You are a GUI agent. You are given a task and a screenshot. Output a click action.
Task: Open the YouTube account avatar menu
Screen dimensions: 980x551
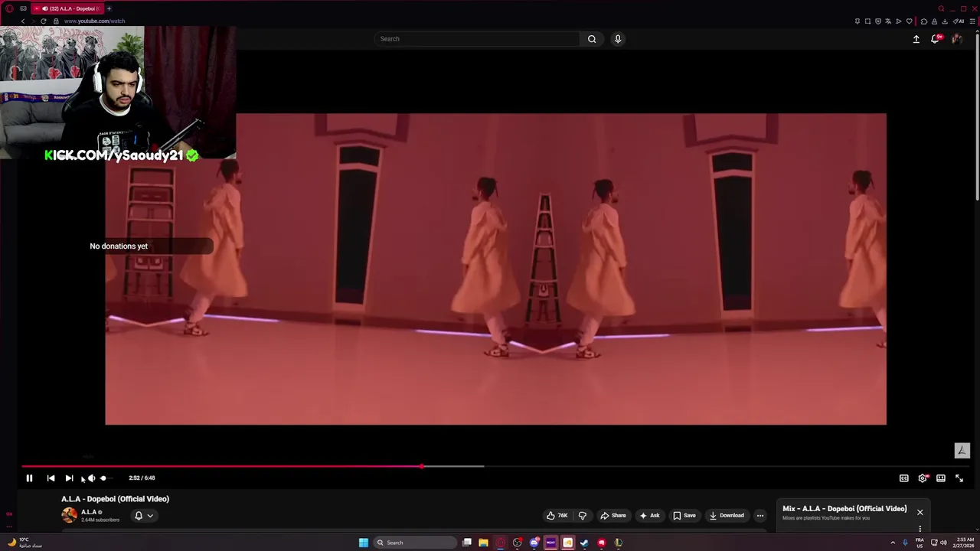(x=957, y=39)
